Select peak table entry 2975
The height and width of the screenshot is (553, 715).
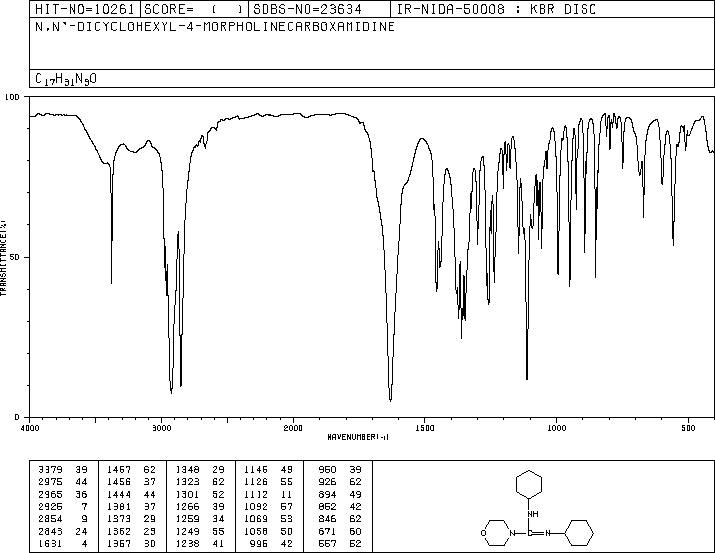50,482
